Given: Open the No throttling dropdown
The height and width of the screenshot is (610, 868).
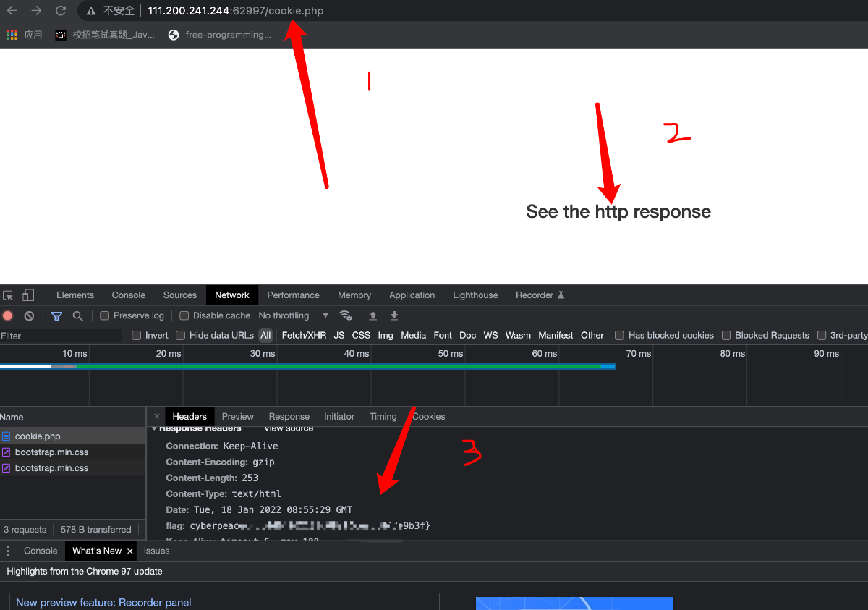Looking at the screenshot, I should (x=294, y=315).
